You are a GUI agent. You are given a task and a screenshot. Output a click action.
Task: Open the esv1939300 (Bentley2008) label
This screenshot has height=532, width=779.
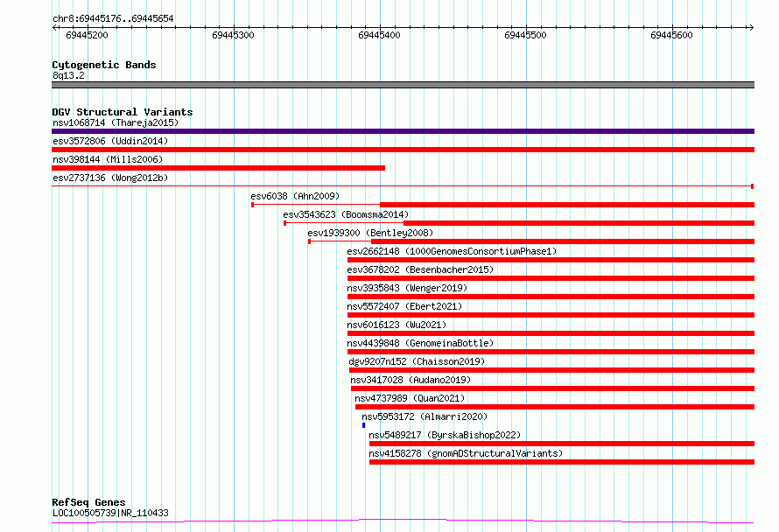370,233
